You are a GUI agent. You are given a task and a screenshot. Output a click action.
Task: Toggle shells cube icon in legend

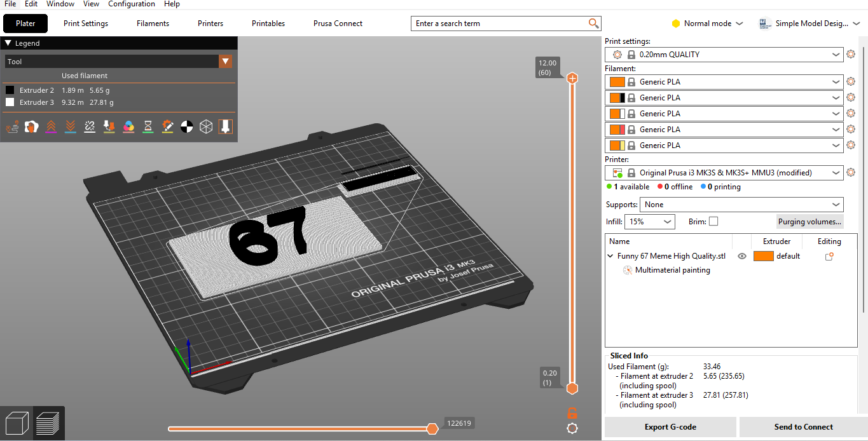click(206, 126)
